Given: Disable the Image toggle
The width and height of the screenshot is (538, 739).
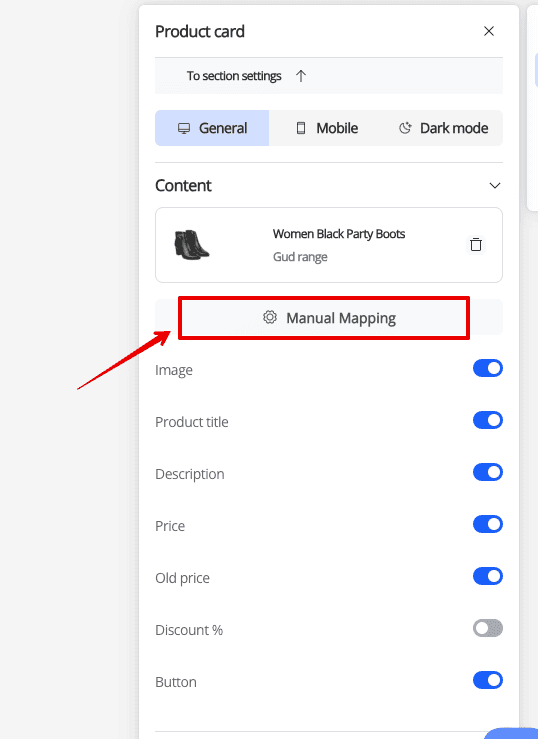Looking at the screenshot, I should (x=488, y=369).
